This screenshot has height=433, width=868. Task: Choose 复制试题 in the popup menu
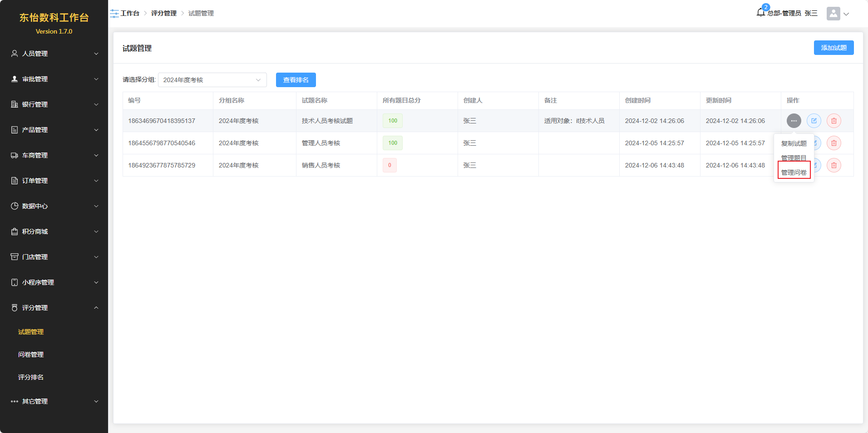click(794, 143)
